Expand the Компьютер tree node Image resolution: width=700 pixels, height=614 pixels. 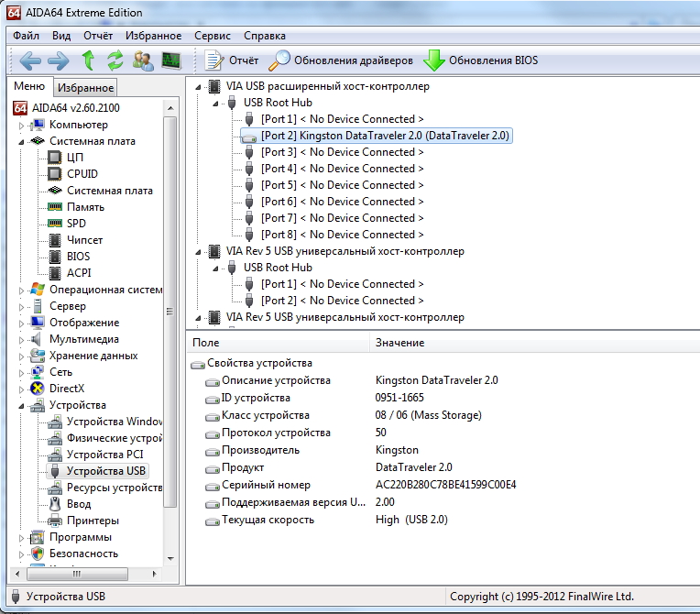pos(21,126)
